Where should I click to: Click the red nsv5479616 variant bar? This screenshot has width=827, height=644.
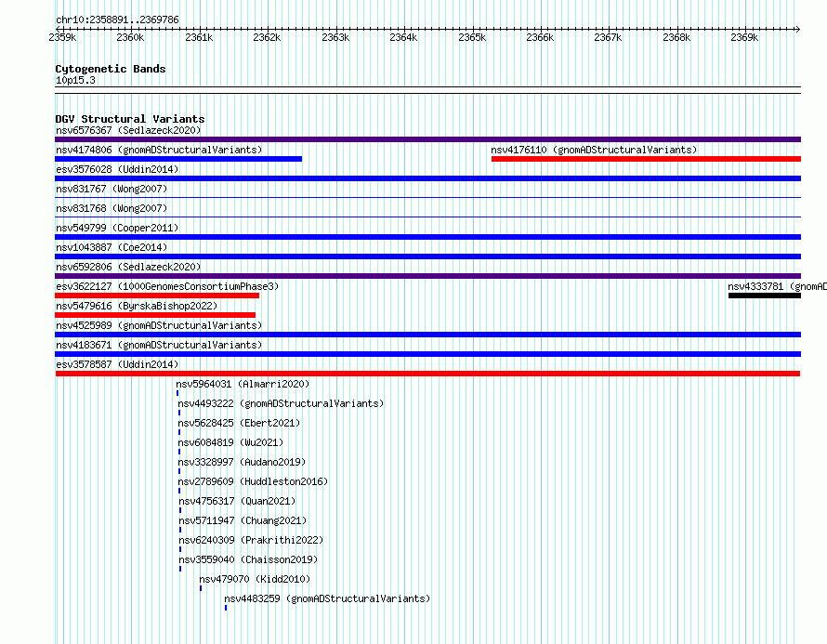tap(155, 315)
